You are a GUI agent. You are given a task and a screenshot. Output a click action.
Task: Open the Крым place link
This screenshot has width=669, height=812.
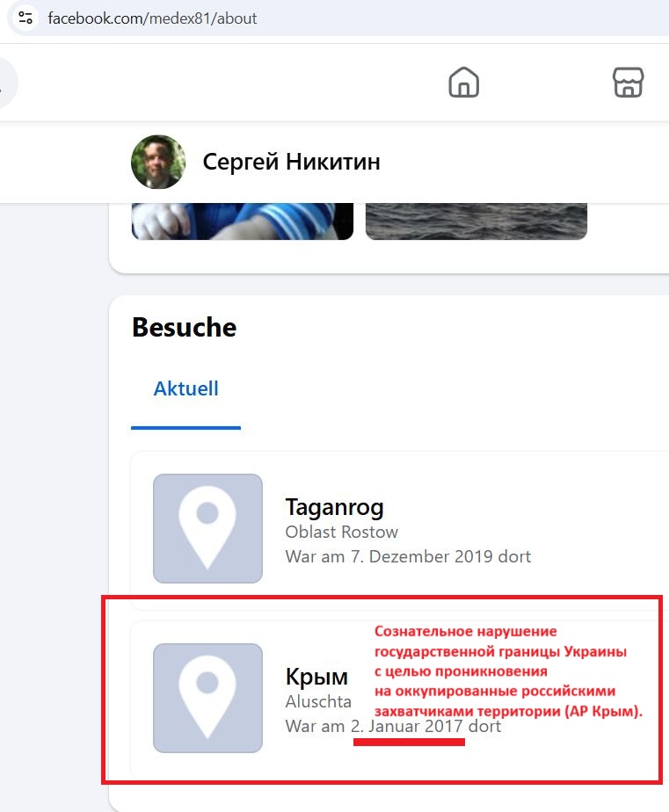click(316, 677)
